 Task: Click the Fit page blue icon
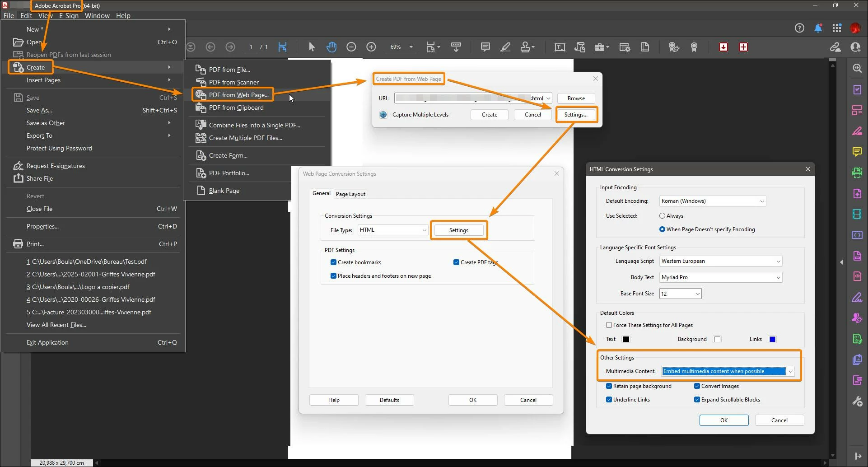(283, 47)
